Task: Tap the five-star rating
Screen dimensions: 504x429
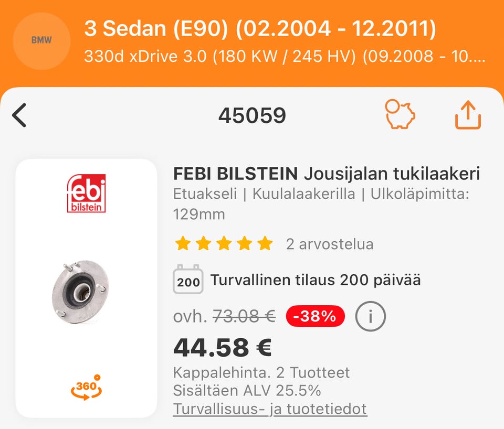Action: [224, 244]
